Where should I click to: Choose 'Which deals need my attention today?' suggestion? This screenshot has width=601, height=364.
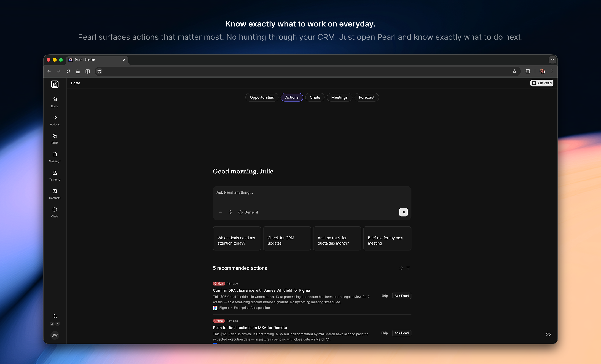pyautogui.click(x=237, y=239)
